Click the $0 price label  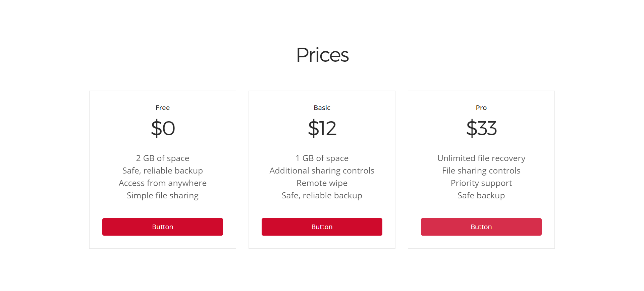(x=163, y=128)
